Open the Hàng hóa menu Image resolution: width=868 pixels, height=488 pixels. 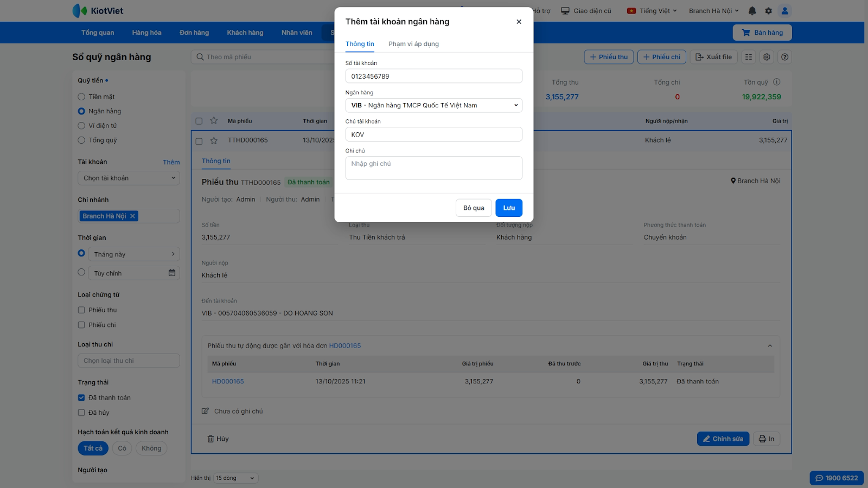[x=146, y=33]
